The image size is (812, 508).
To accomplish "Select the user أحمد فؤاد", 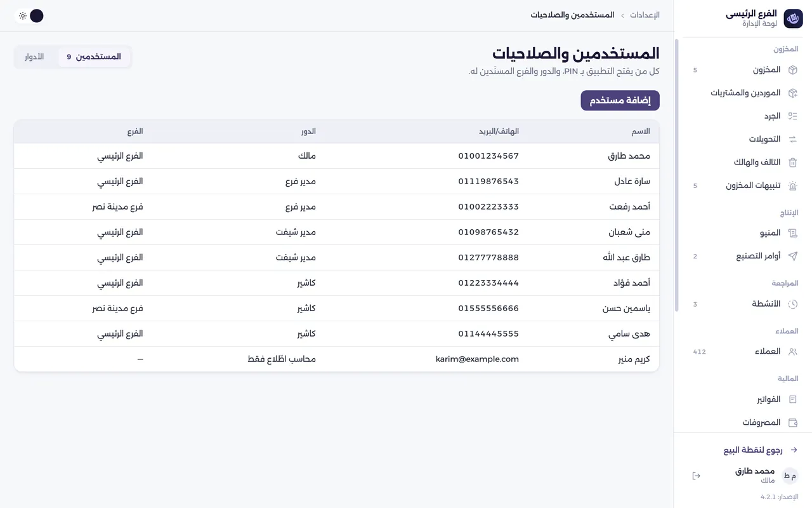I will [337, 283].
